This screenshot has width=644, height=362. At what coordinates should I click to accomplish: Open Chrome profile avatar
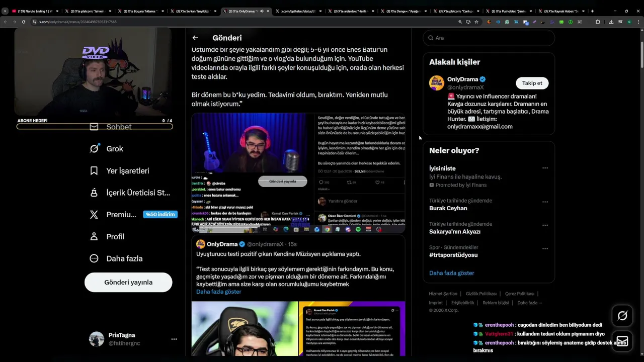(629, 22)
